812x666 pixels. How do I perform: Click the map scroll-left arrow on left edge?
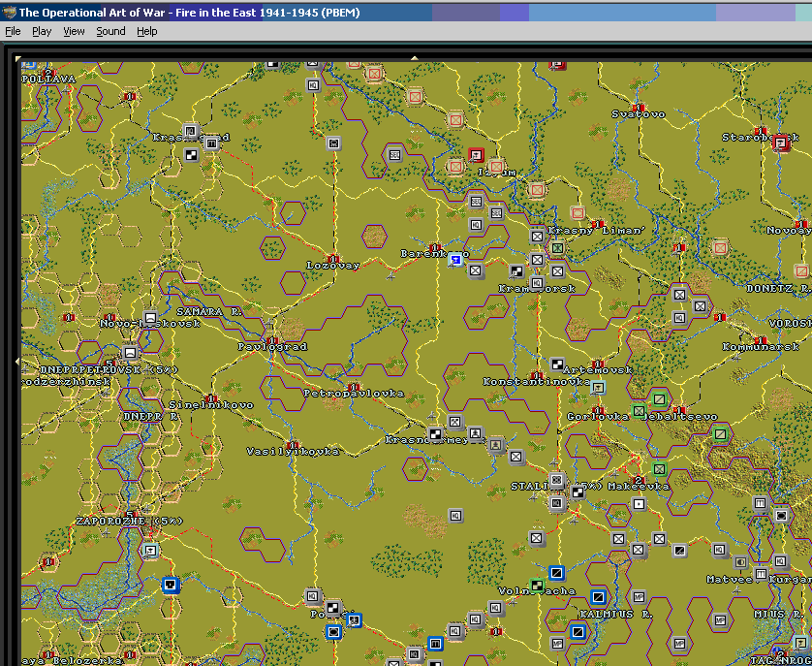pyautogui.click(x=17, y=361)
